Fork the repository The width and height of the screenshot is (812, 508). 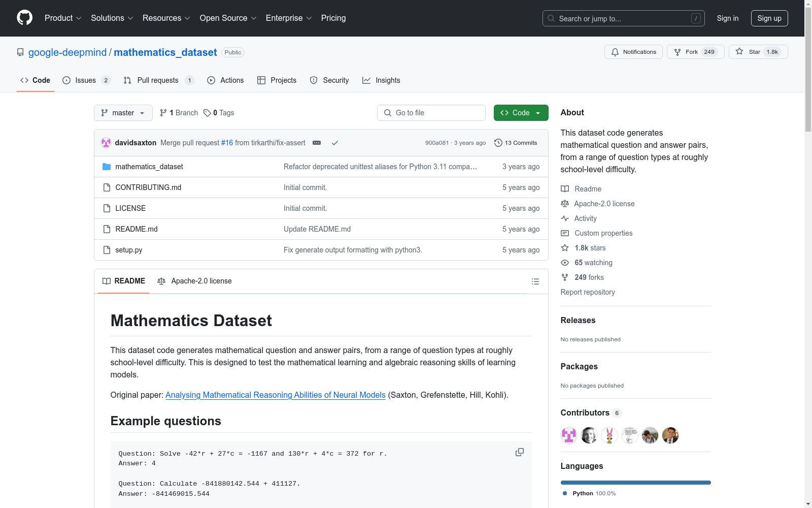[695, 52]
